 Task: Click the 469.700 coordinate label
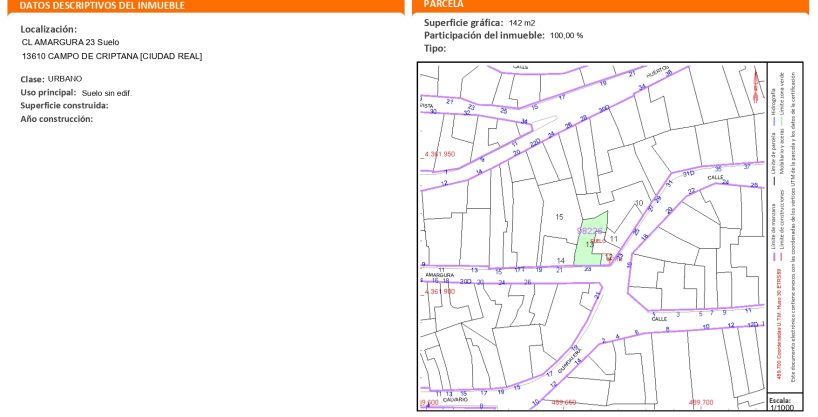(701, 402)
